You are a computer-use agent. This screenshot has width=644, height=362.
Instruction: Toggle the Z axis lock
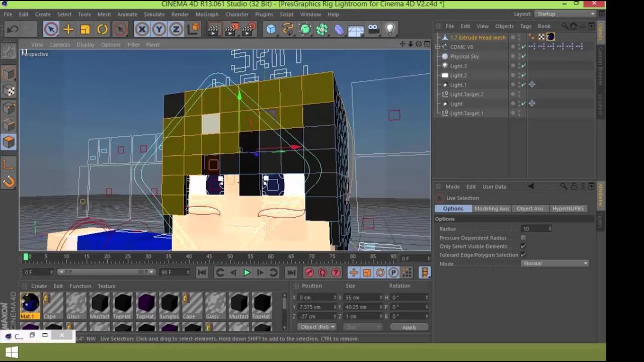point(176,29)
